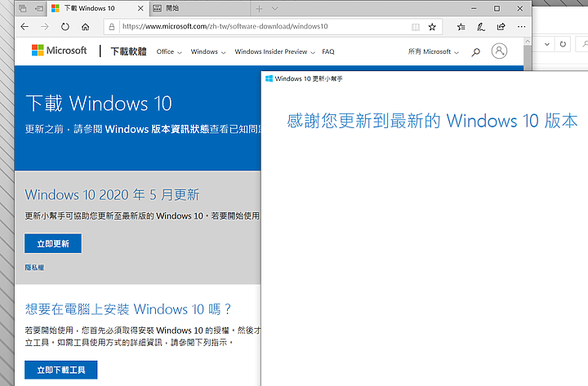Open the account sign-in avatar icon
The width and height of the screenshot is (588, 386).
[x=499, y=51]
